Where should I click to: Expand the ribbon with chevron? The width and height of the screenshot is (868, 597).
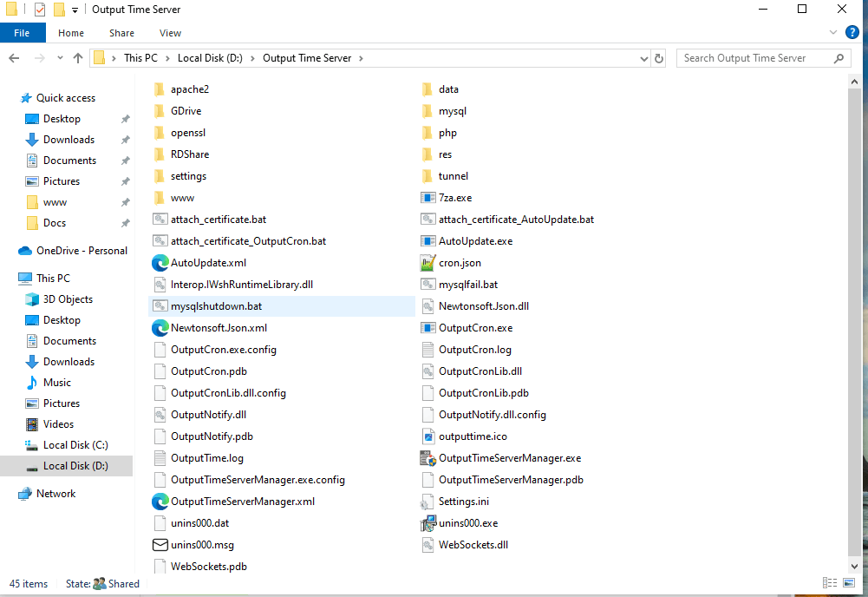click(x=833, y=33)
